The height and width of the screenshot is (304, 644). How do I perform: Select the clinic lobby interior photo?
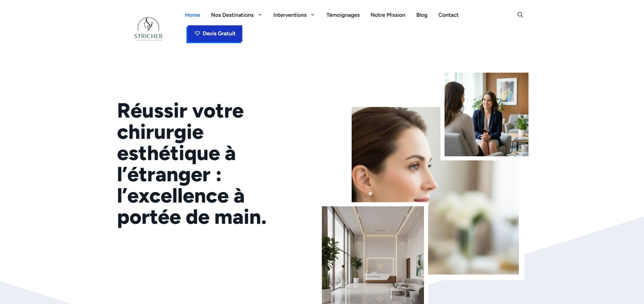pos(373,255)
